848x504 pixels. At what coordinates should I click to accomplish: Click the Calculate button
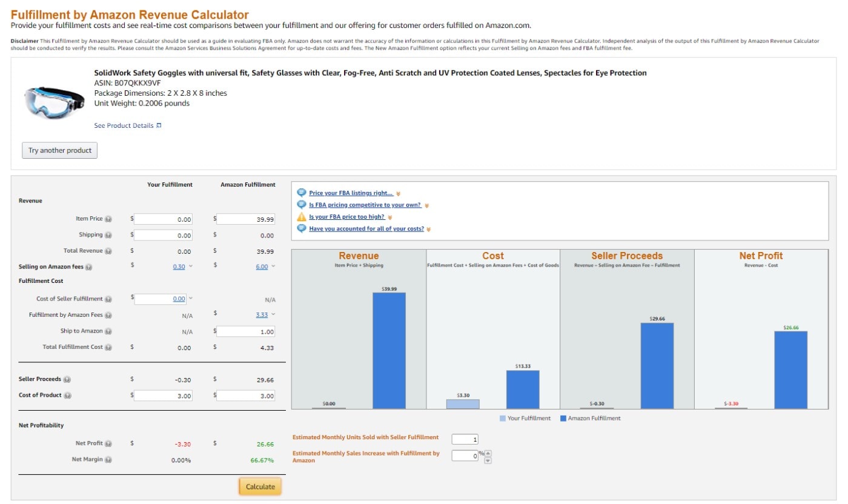260,486
